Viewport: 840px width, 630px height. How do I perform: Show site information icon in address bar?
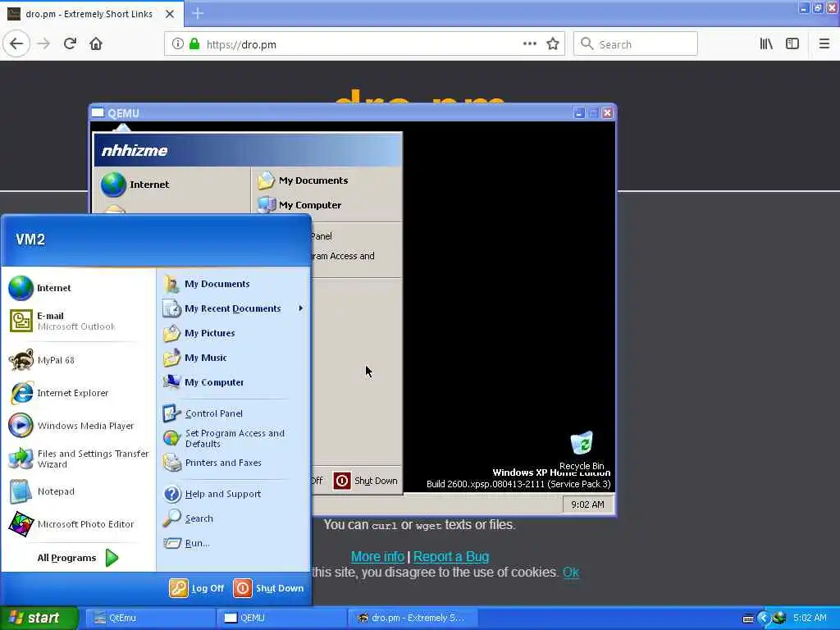pyautogui.click(x=177, y=44)
